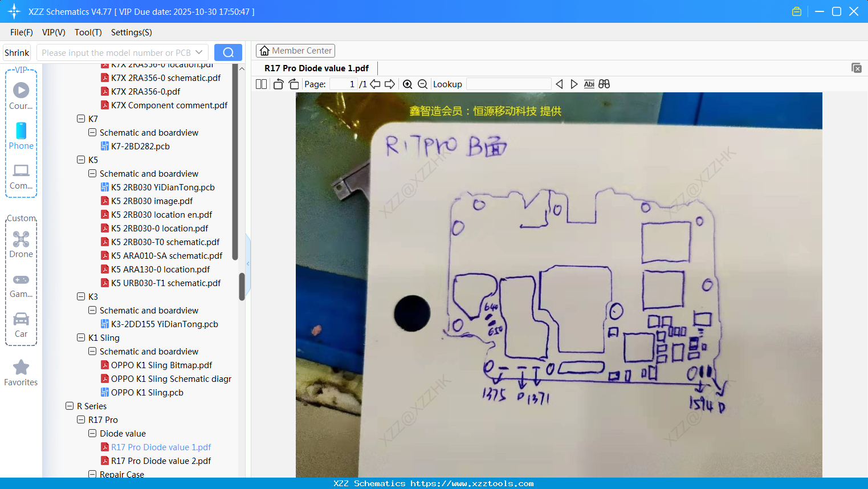Open the VIP(V) menu
The width and height of the screenshot is (868, 489).
pyautogui.click(x=54, y=32)
